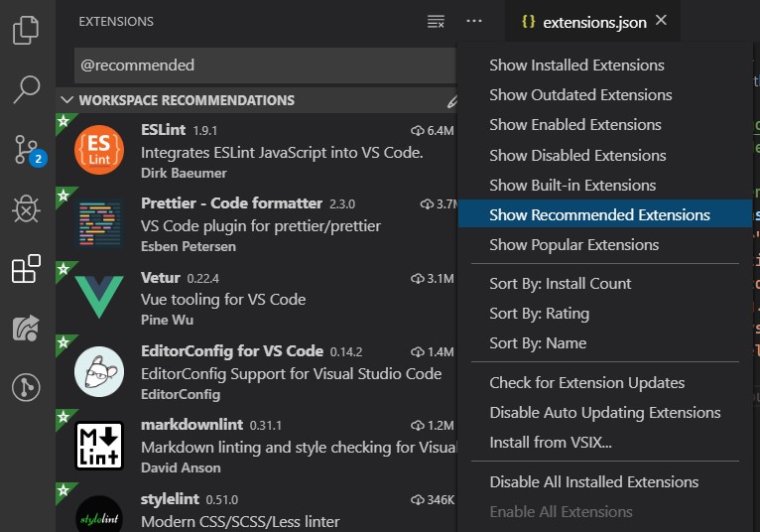Viewport: 760px width, 532px height.
Task: Click 'Modern CSS/SCSS/Less linter' description
Action: click(x=240, y=522)
